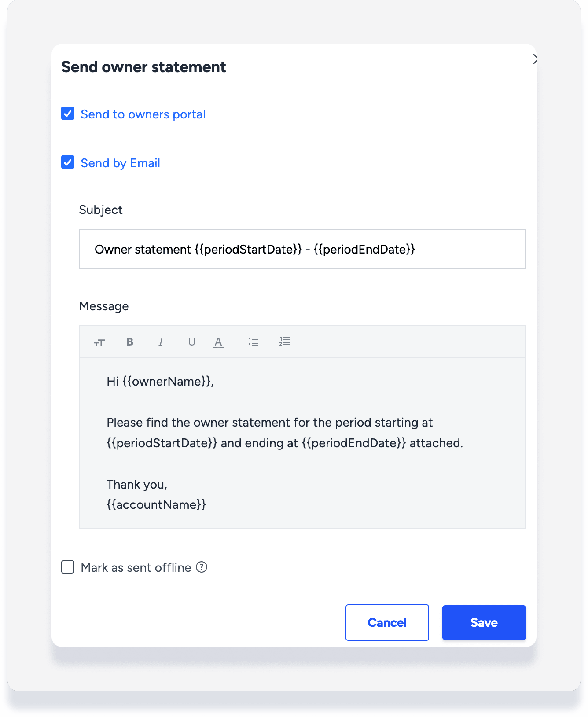This screenshot has width=588, height=717.
Task: Toggle bold formatting in message toolbar
Action: tap(130, 342)
